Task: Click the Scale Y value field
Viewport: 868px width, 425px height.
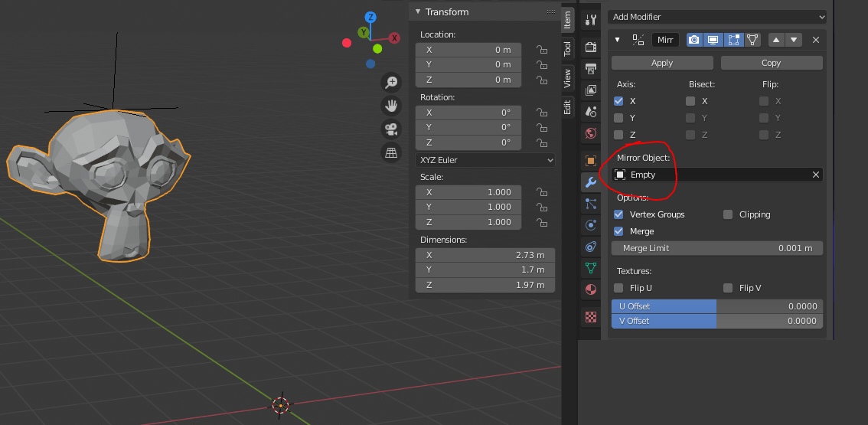Action: point(468,208)
